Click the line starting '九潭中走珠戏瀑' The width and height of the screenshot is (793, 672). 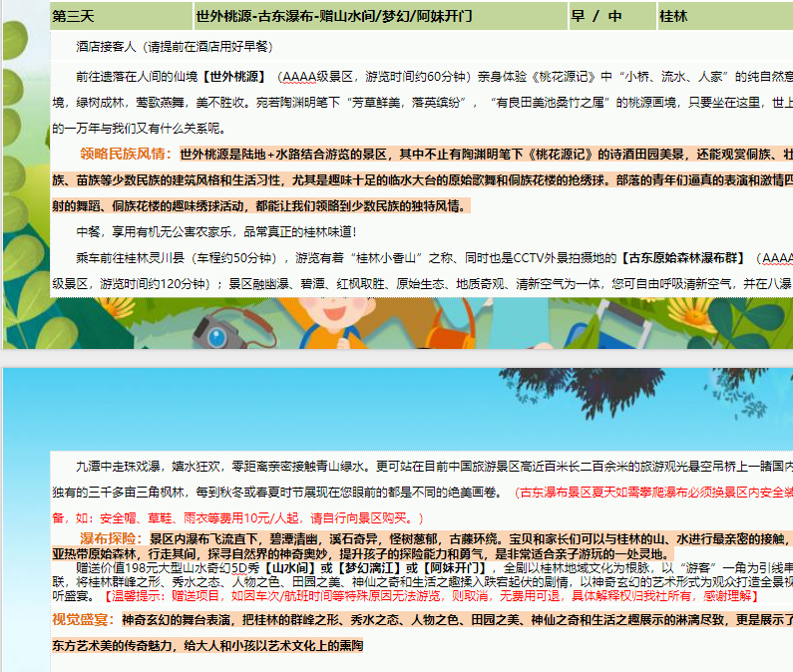point(435,467)
